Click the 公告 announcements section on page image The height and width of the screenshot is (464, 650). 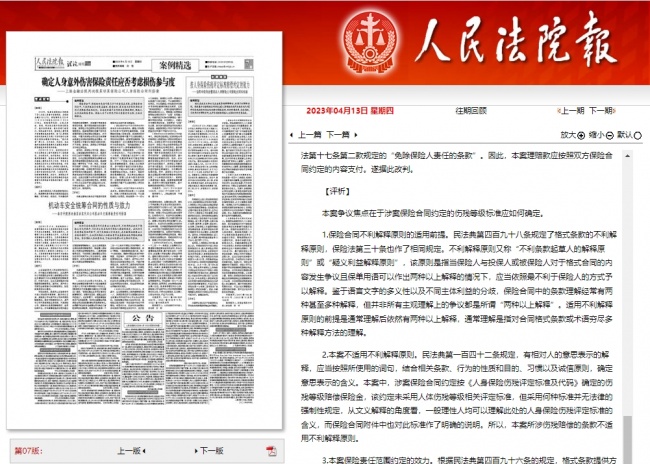click(x=143, y=318)
